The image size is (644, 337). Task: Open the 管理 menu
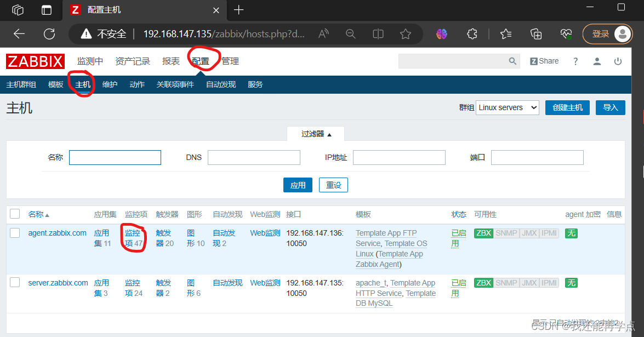[230, 61]
